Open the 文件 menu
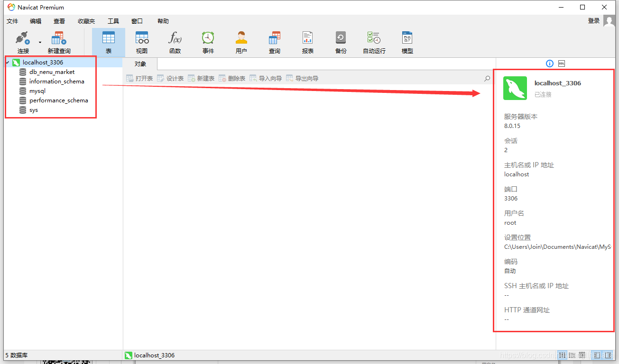The image size is (619, 364). pyautogui.click(x=12, y=21)
